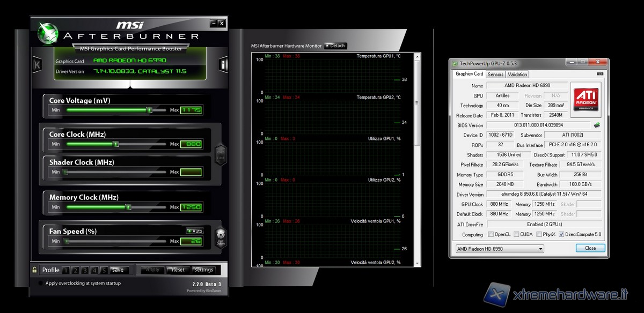Click the info icon in Afterburner
This screenshot has height=313, width=644.
tap(224, 65)
